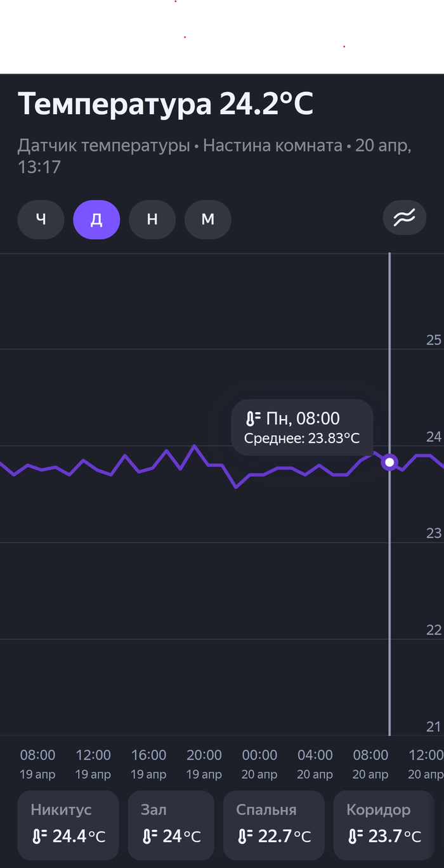Click the 21 degree axis value
Screen dimensions: 444x868
click(x=434, y=727)
